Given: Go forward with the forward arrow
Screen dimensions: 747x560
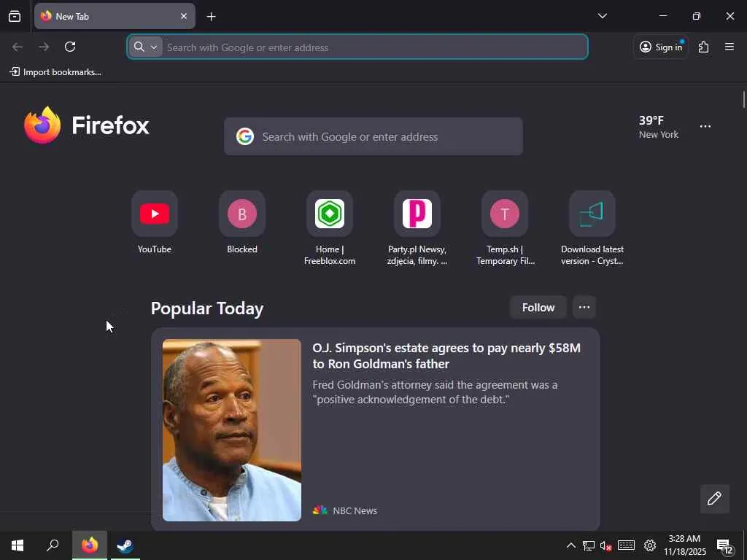Looking at the screenshot, I should (44, 47).
